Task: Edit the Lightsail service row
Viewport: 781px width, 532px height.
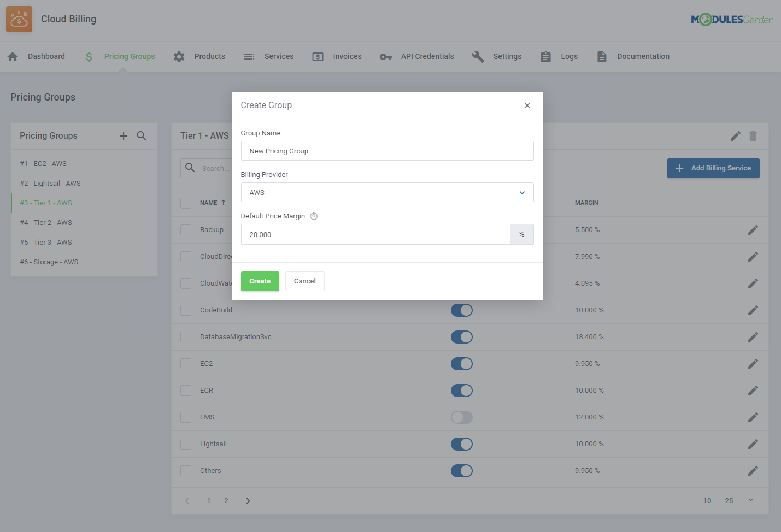Action: 753,444
